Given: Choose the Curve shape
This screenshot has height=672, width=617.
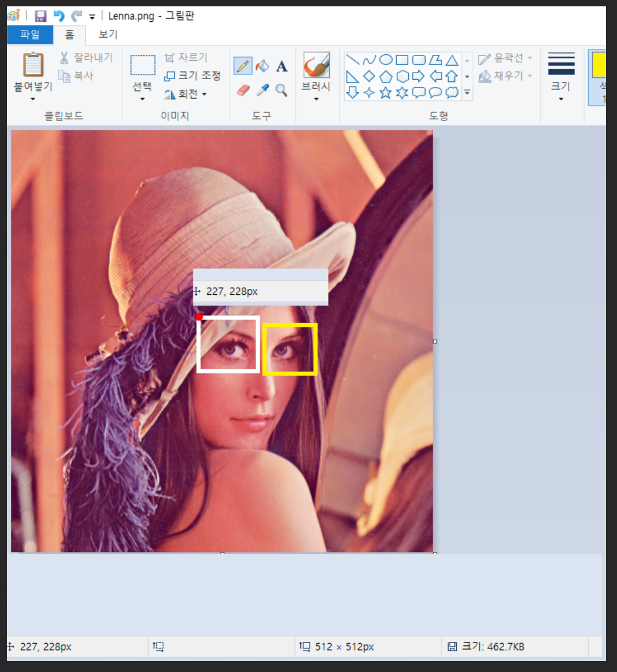Looking at the screenshot, I should (369, 60).
